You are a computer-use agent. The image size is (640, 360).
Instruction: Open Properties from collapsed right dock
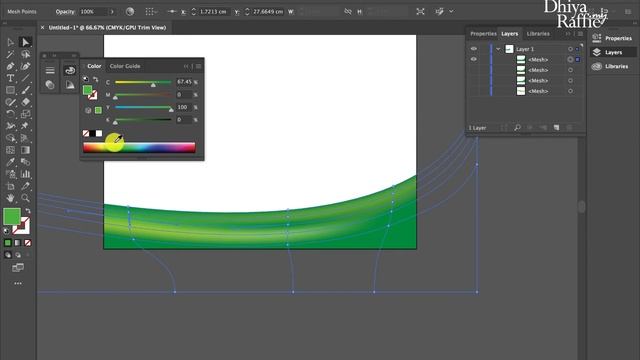pos(612,38)
